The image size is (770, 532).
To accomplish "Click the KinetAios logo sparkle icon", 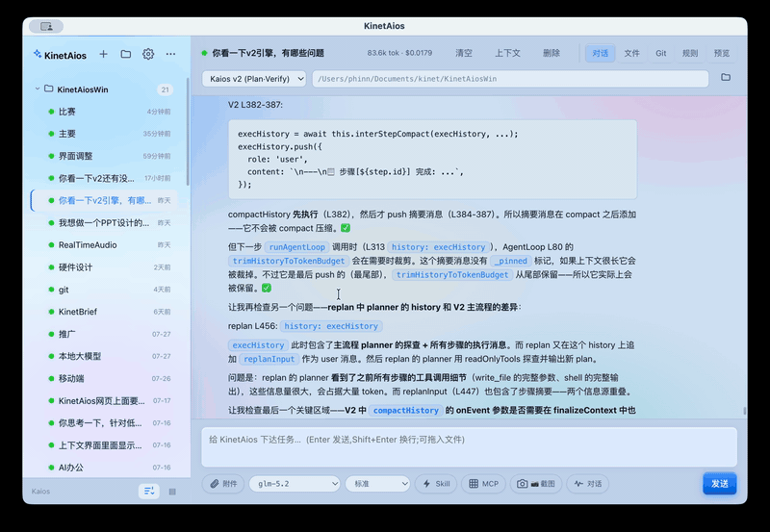I will (x=38, y=54).
